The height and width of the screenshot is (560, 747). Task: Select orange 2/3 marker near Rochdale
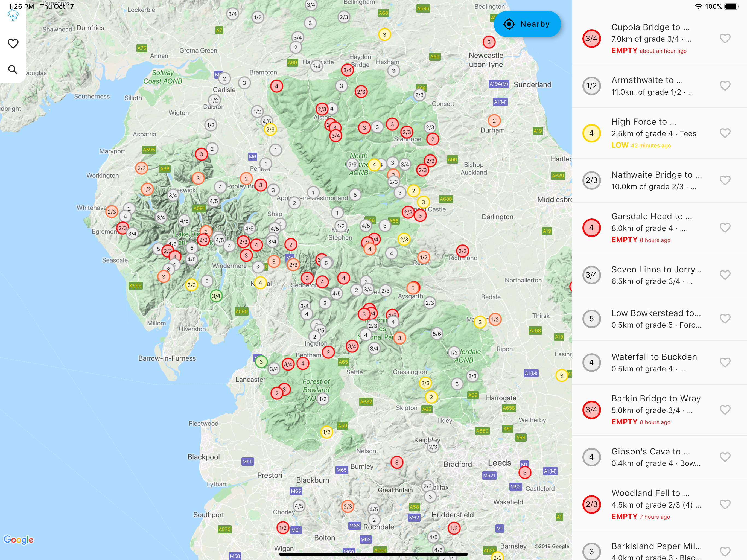click(x=348, y=506)
